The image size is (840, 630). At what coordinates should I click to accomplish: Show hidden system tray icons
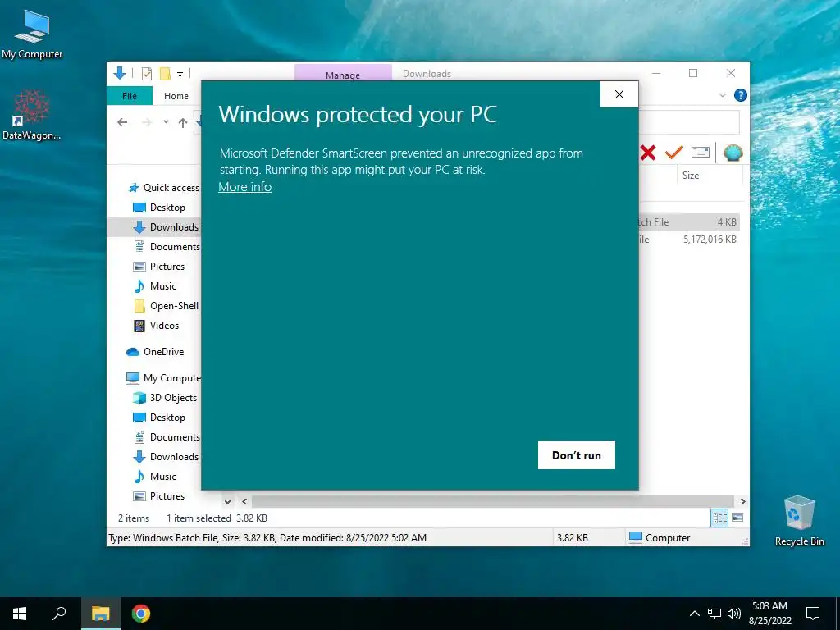point(694,614)
